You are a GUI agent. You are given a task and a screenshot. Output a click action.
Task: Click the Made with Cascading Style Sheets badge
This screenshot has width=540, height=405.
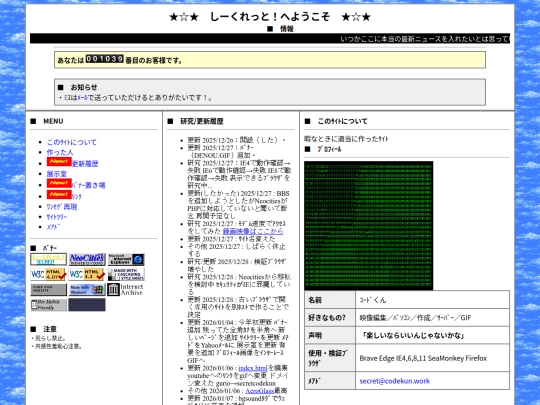click(126, 274)
